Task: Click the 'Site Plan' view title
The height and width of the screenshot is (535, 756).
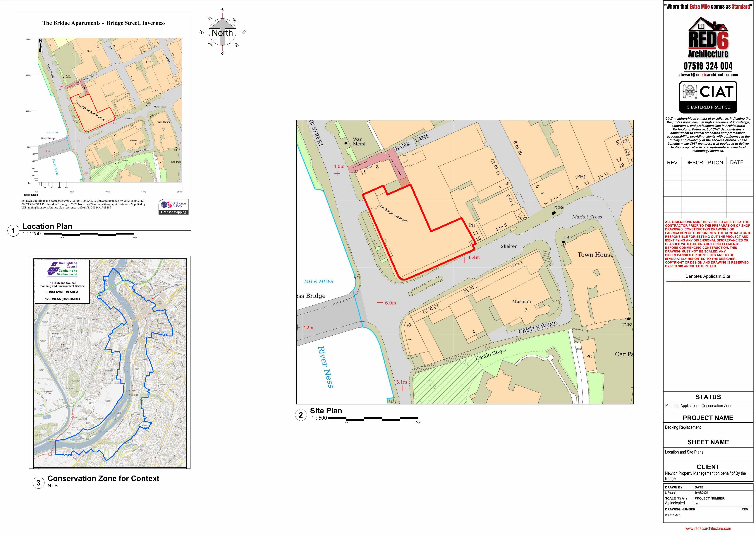Action: tap(326, 411)
